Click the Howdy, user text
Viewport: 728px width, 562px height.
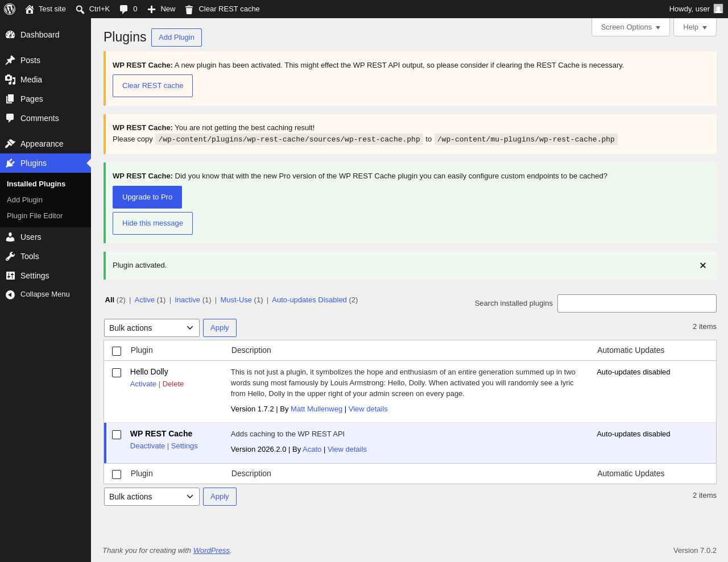point(689,9)
